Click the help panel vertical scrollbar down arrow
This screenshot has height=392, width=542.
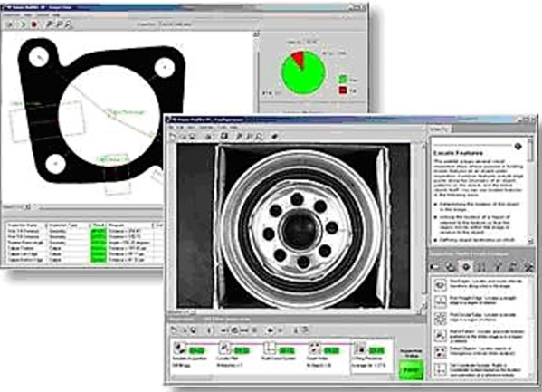(530, 240)
